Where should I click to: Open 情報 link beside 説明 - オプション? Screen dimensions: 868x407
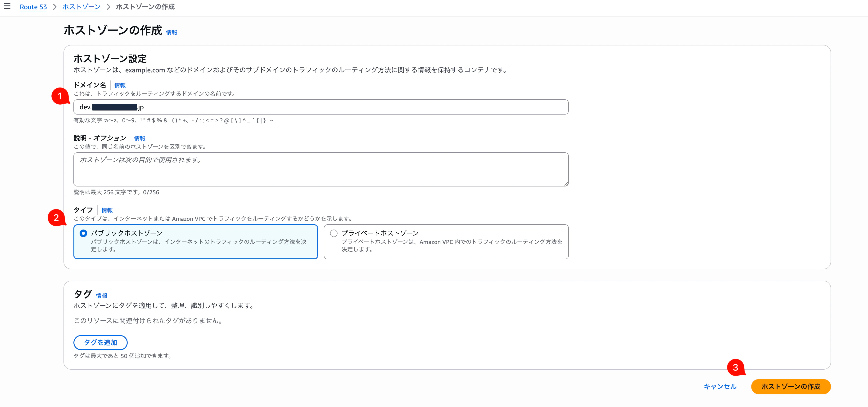pos(140,138)
